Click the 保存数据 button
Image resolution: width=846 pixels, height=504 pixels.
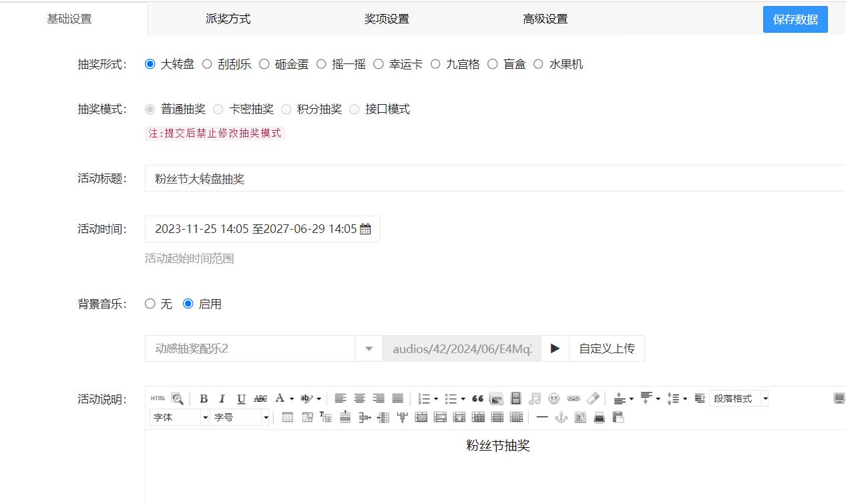pos(795,19)
